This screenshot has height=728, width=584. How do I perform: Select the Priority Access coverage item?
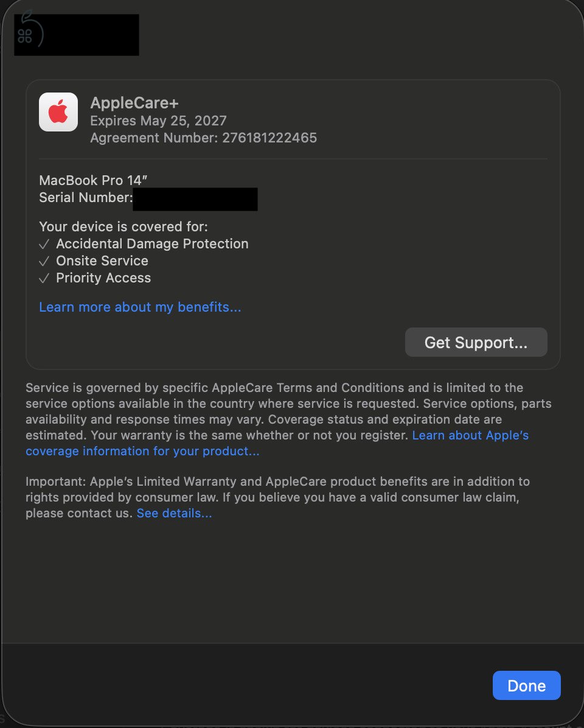103,278
